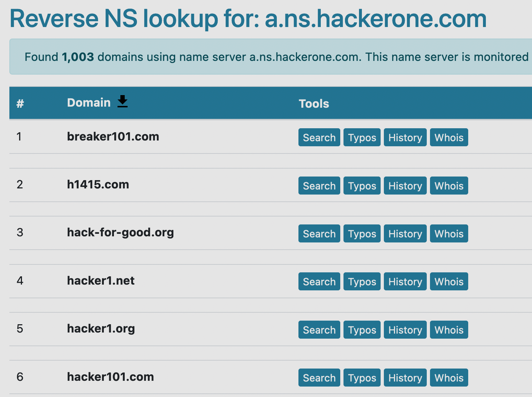
Task: Open Whois for breaker101.com
Action: (x=449, y=137)
